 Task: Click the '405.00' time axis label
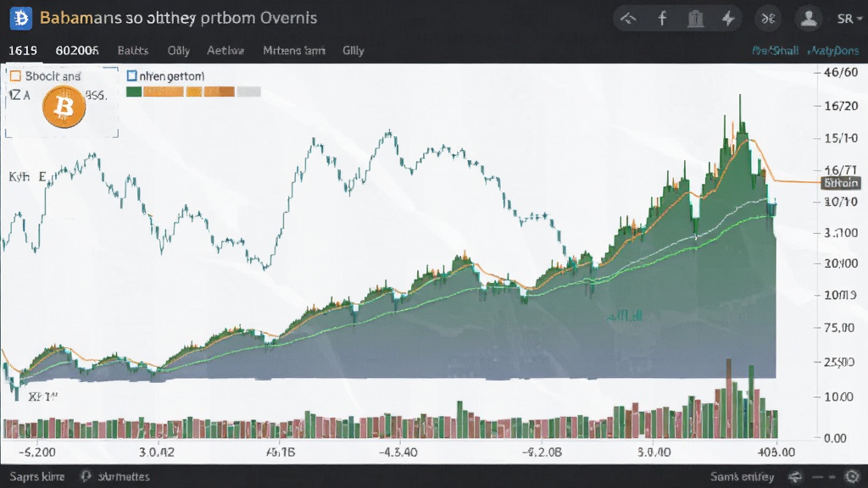pyautogui.click(x=776, y=452)
